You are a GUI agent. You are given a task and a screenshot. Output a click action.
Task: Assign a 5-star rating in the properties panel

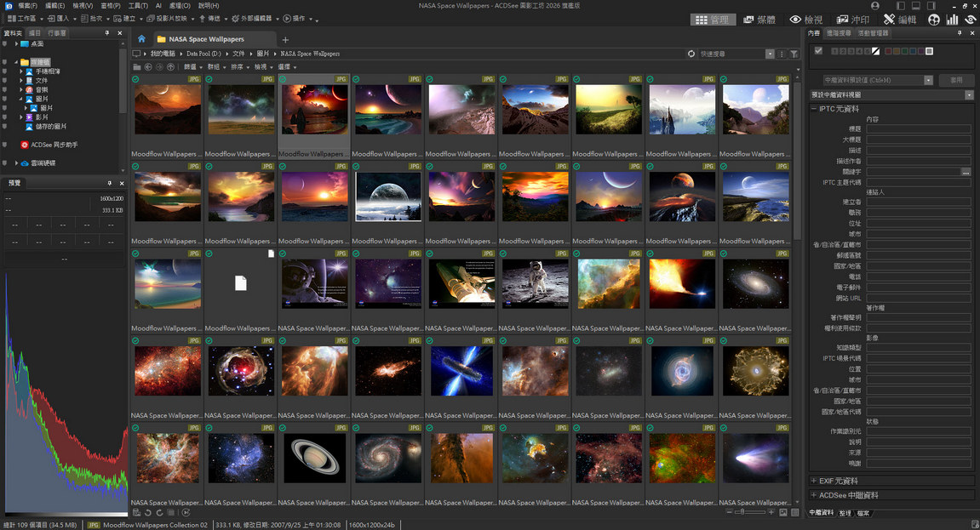tap(866, 52)
